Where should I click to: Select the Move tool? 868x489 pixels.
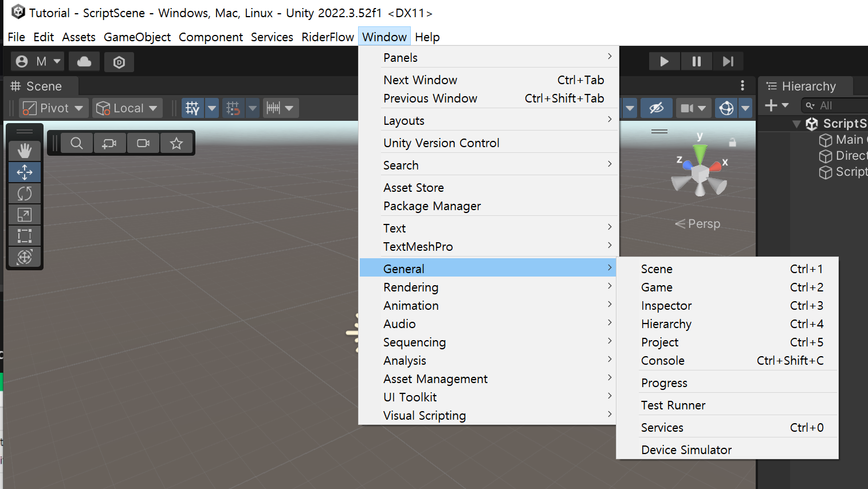(x=25, y=172)
